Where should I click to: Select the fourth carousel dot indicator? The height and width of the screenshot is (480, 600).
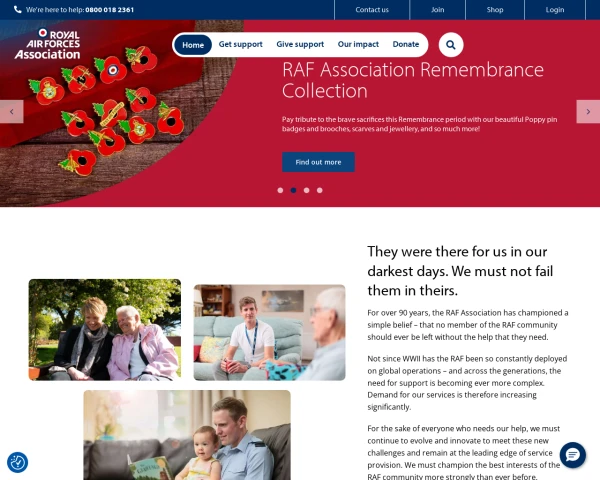[x=320, y=190]
